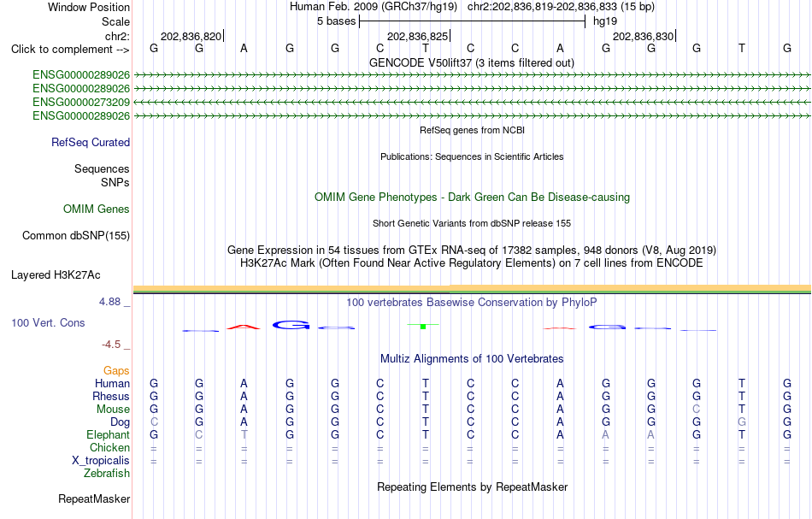Select the X_tropicalis species row label

[101, 461]
